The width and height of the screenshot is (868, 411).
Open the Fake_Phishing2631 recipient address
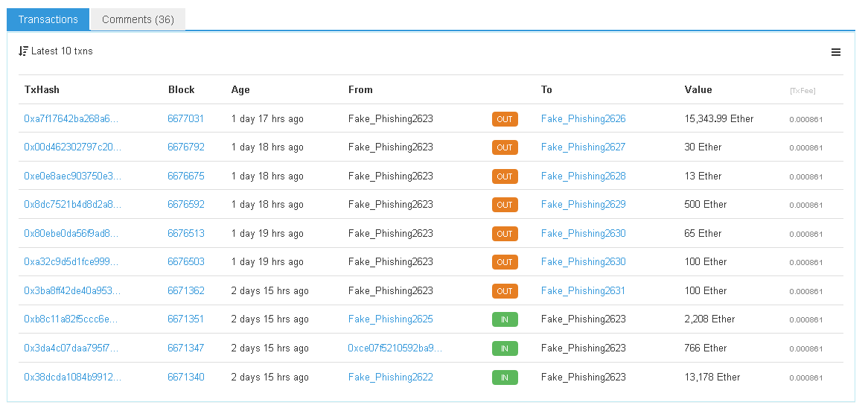(x=583, y=291)
